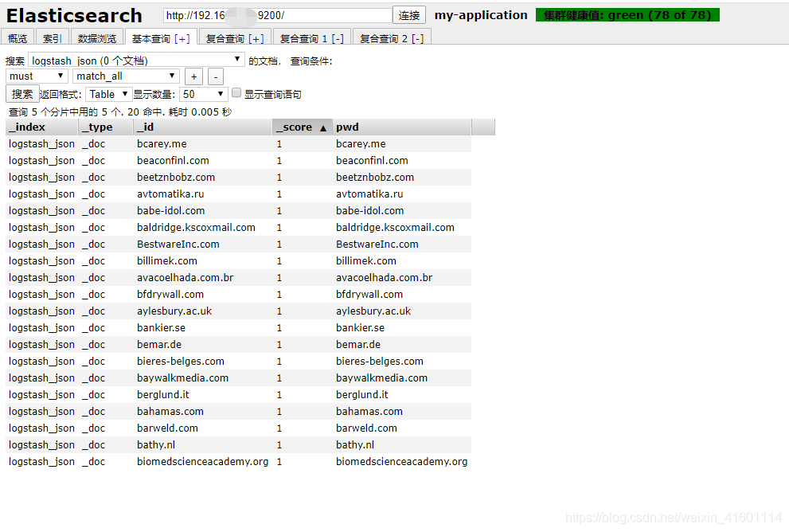Viewport: 789px width, 532px height.
Task: Select berglund.it _id cell
Action: (203, 394)
